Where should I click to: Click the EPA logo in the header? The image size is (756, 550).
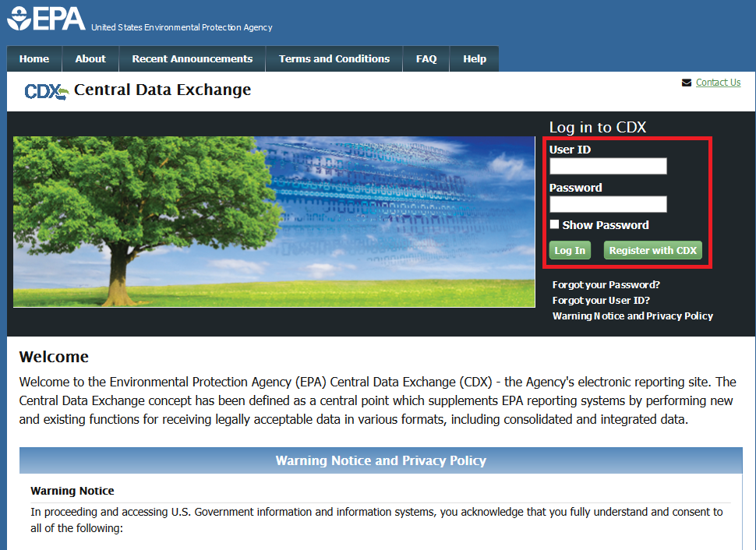pyautogui.click(x=46, y=19)
